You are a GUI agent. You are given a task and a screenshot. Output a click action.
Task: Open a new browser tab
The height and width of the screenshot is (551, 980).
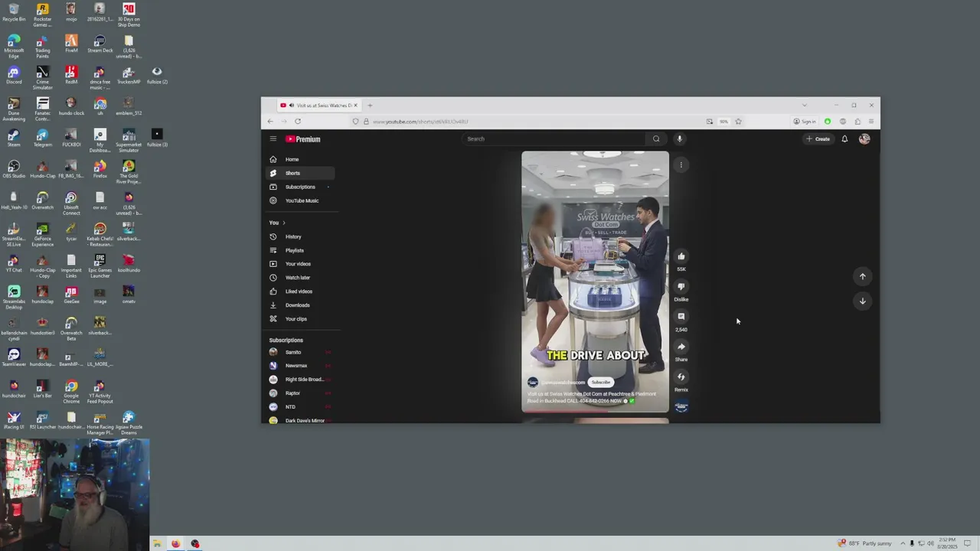pyautogui.click(x=370, y=105)
